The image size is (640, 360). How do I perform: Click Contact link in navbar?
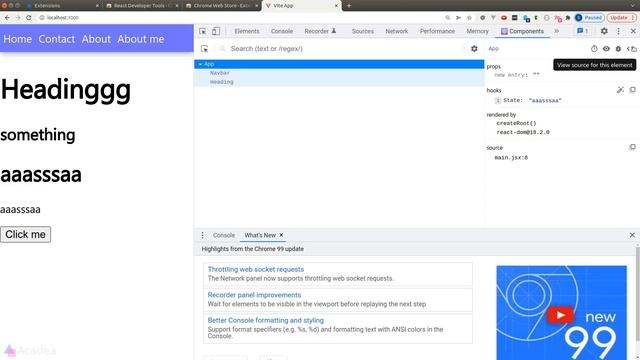pos(57,39)
